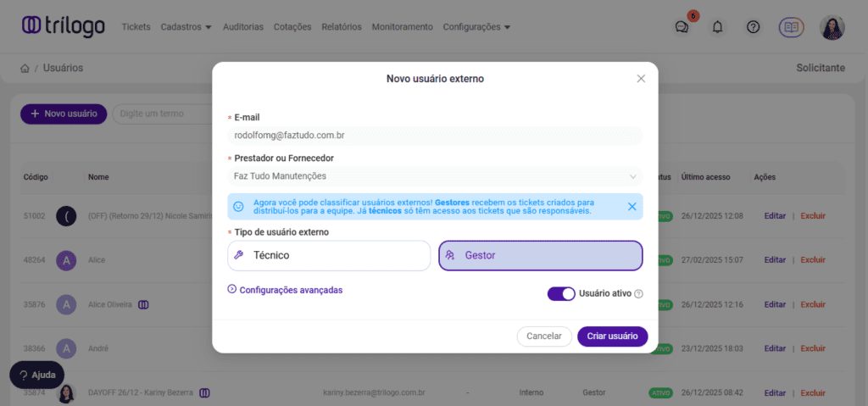Viewport: 868px width, 406px height.
Task: Open the chat messages icon with badge
Action: point(682,27)
